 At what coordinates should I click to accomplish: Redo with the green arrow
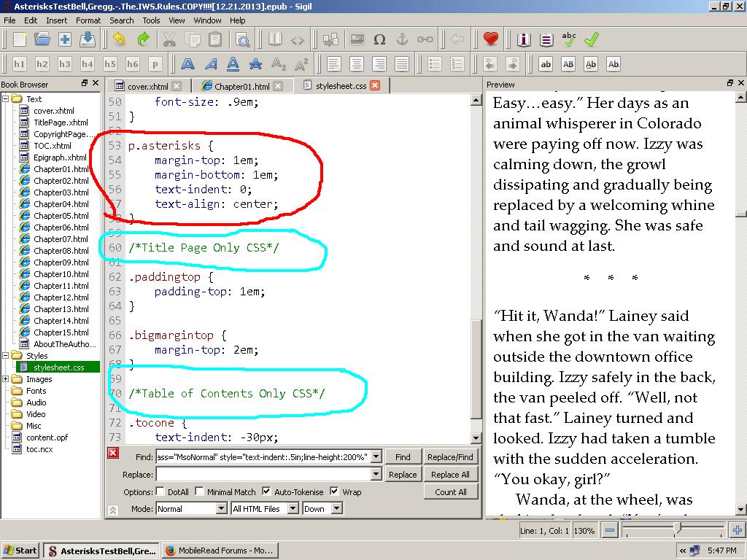pyautogui.click(x=142, y=39)
